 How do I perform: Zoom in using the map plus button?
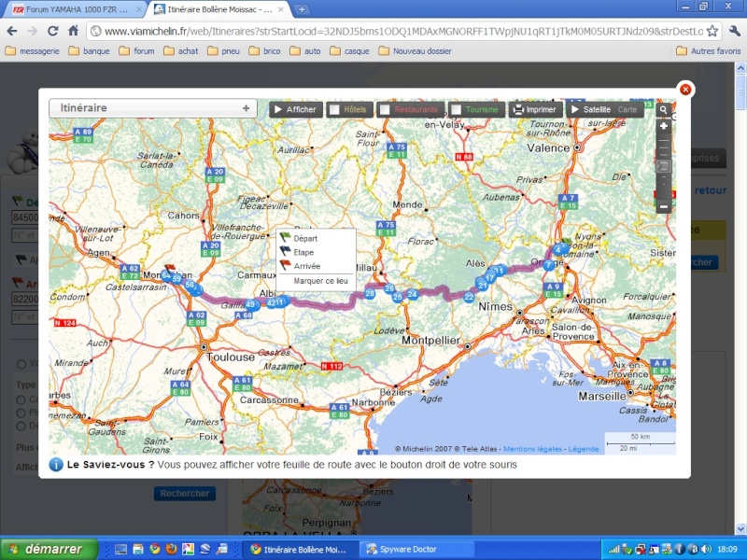(x=663, y=126)
